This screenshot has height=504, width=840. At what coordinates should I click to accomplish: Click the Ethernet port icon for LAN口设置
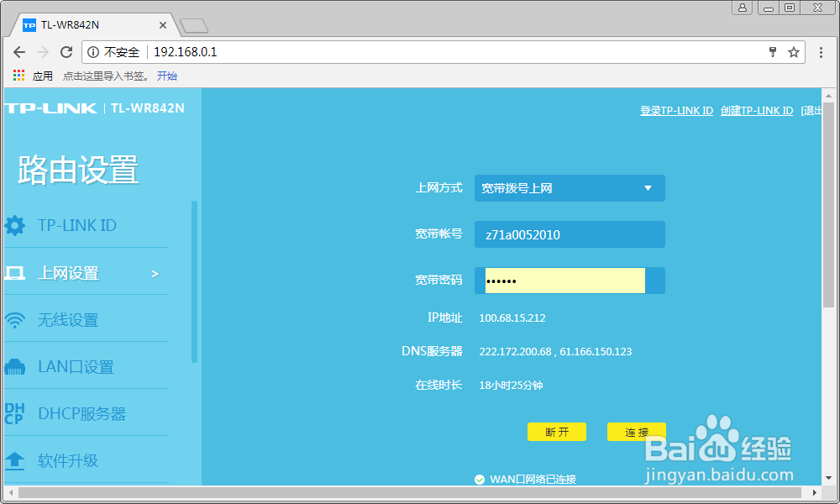tap(15, 367)
